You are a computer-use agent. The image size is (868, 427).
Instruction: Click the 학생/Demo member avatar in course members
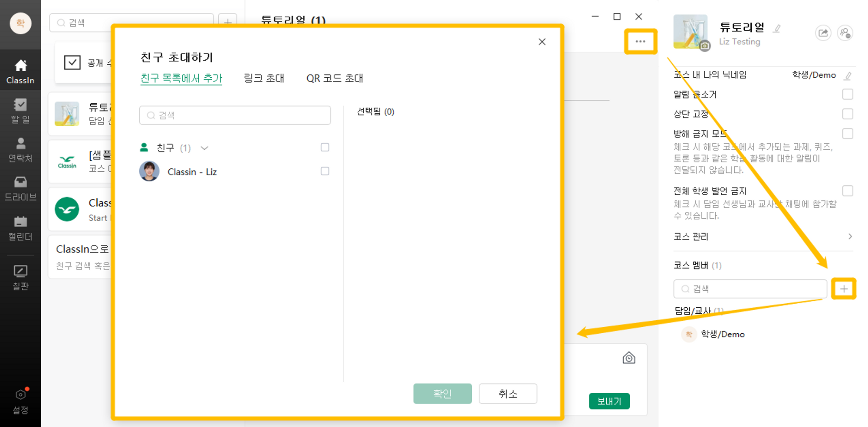pyautogui.click(x=689, y=334)
